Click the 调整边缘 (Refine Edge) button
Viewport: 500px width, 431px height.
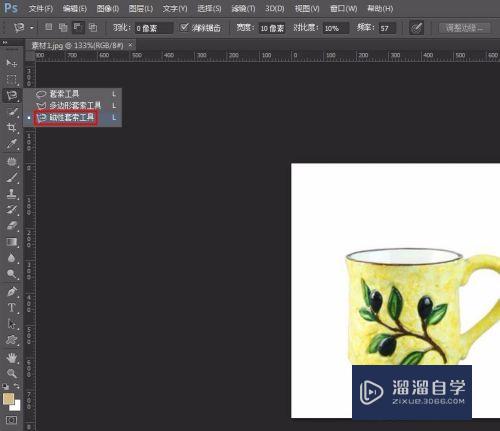tap(464, 28)
